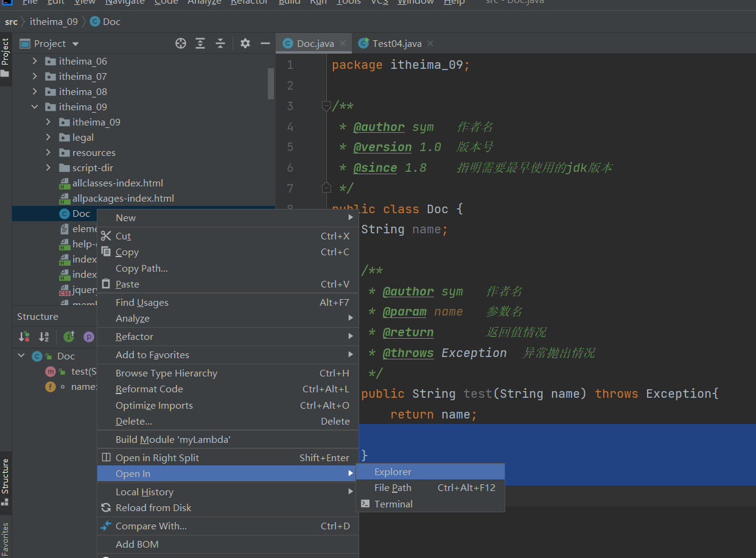
Task: Select Compare With... in context menu
Action: click(228, 526)
